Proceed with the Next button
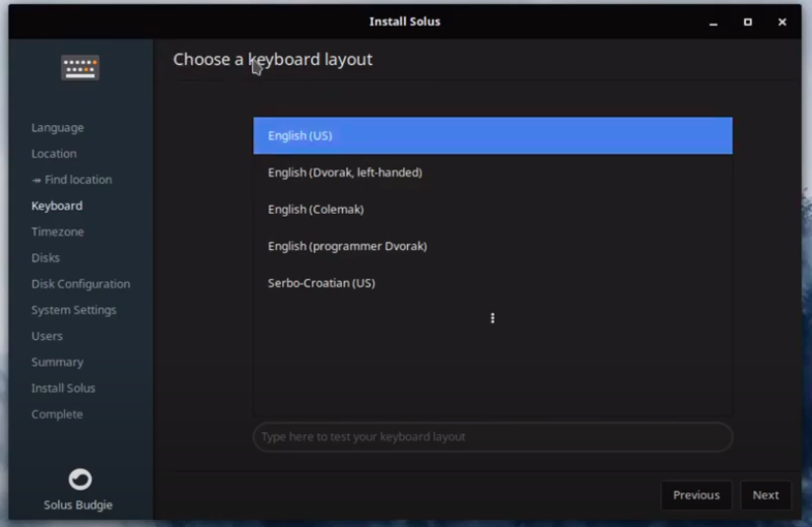This screenshot has height=527, width=812. [766, 494]
